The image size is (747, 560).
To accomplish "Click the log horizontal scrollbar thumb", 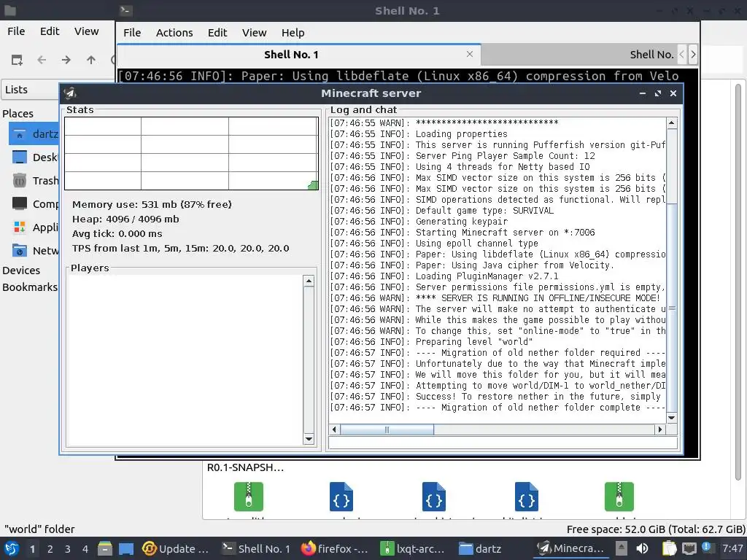I will coord(387,429).
